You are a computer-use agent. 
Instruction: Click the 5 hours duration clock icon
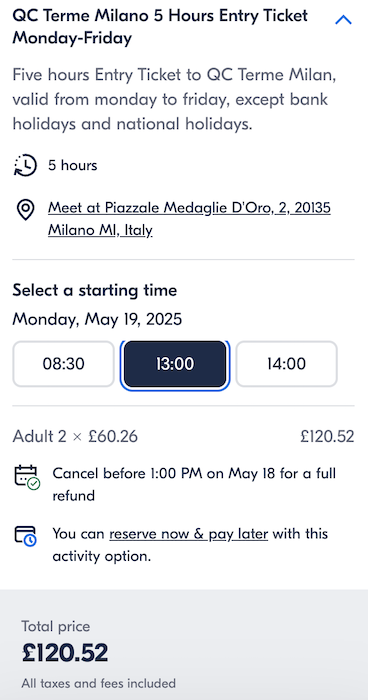click(25, 165)
